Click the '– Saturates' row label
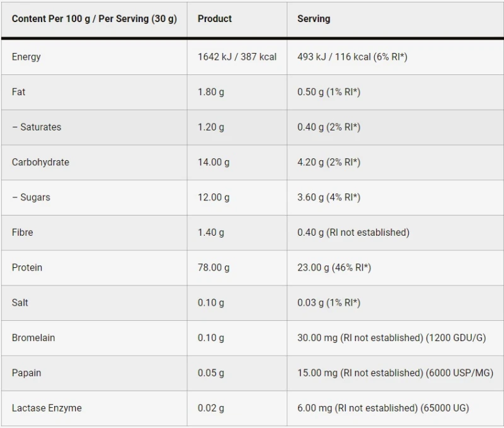 [37, 127]
